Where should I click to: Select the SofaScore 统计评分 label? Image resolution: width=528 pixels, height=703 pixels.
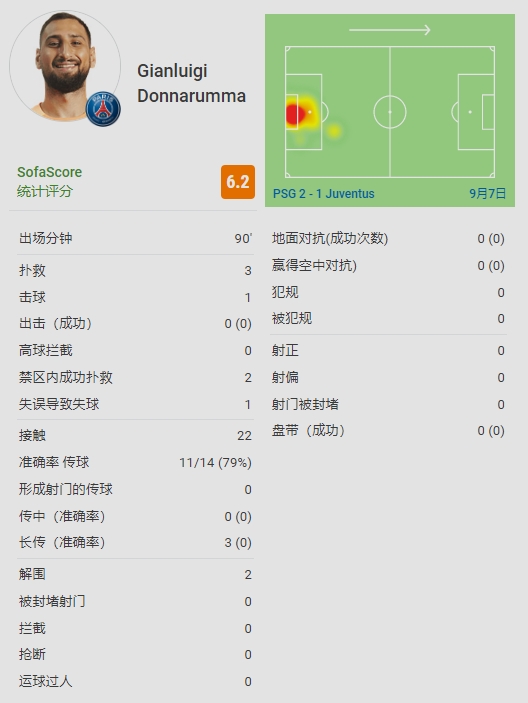49,182
